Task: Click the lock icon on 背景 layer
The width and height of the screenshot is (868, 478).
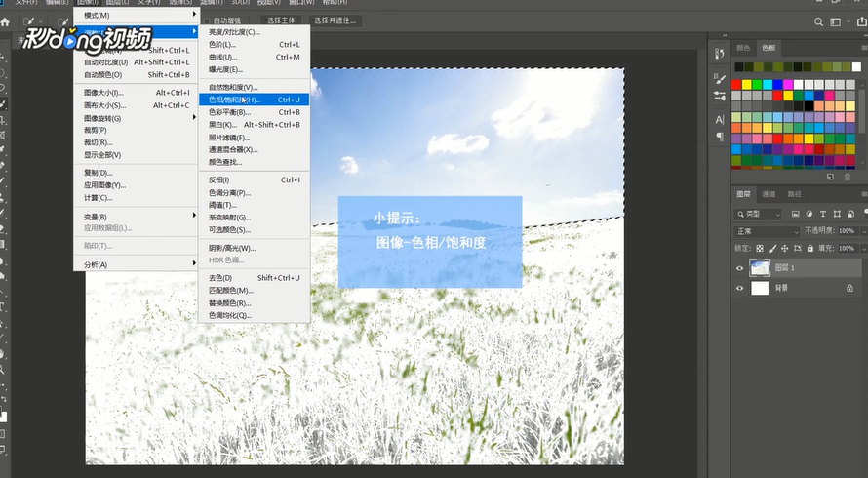Action: click(x=849, y=288)
